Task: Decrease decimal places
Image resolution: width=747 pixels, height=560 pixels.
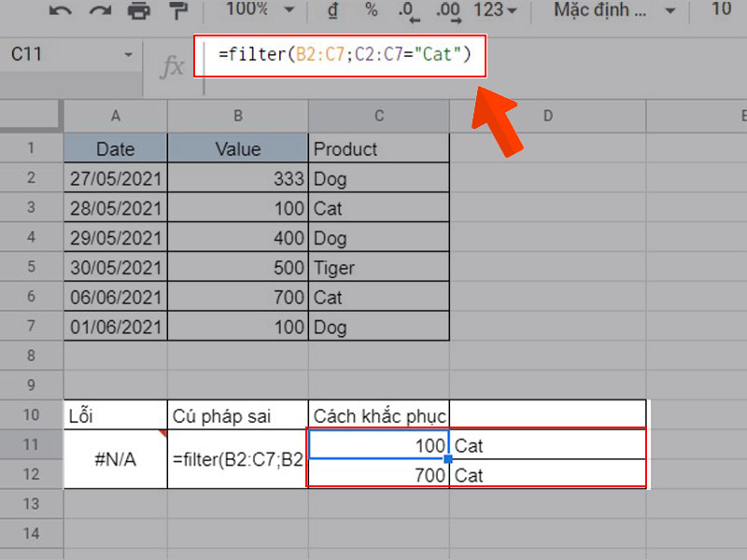Action: click(409, 12)
